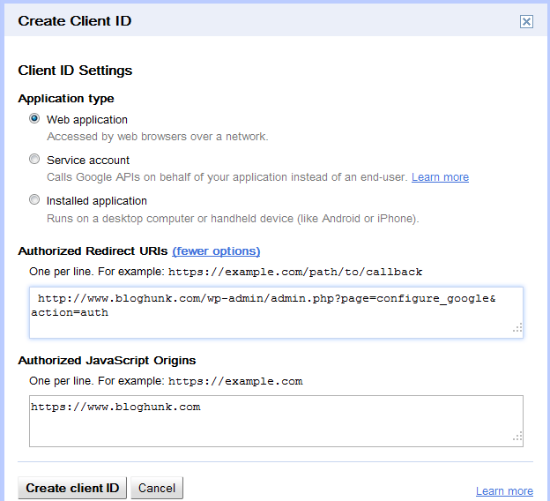550x501 pixels.
Task: Open the bottom-right Learn more link
Action: pos(504,491)
